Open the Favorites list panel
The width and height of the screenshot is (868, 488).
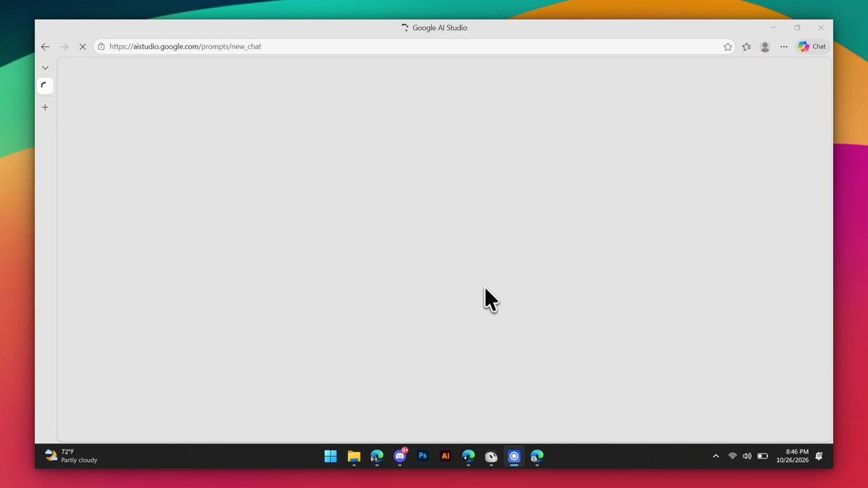point(746,46)
